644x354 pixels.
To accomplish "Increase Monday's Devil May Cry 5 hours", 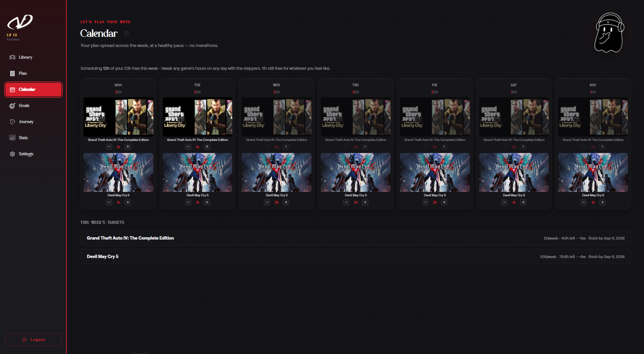I will [128, 202].
